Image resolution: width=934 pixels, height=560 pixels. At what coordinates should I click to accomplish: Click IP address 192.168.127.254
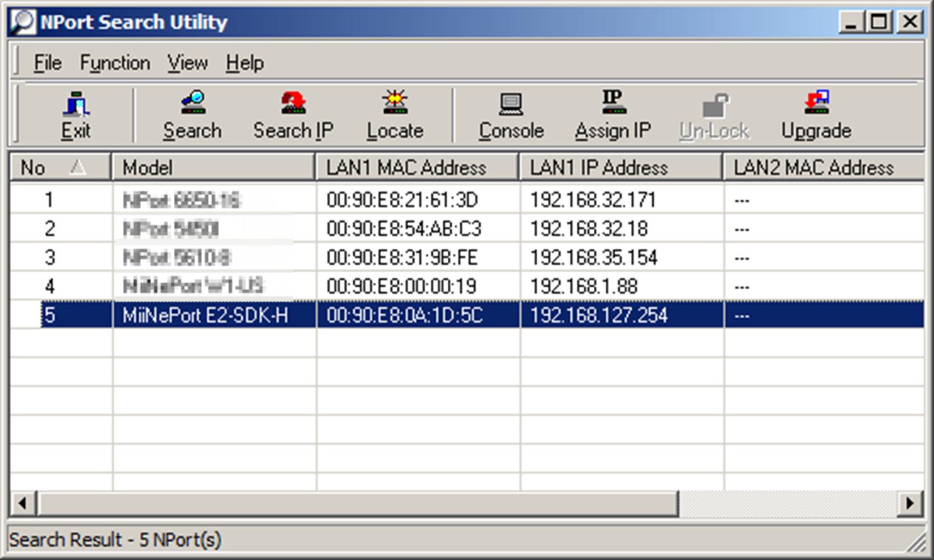pos(599,316)
